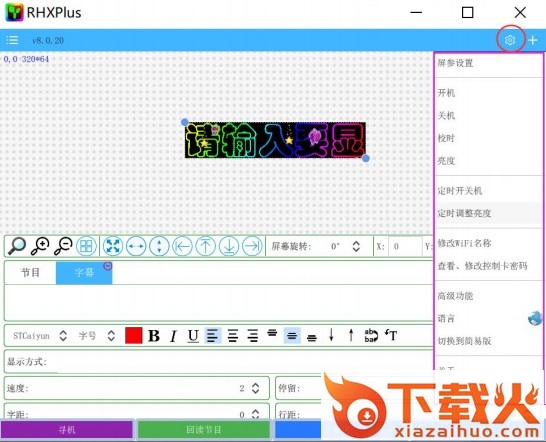Image resolution: width=546 pixels, height=442 pixels.
Task: Align element to top with up-arrow icon
Action: (205, 246)
